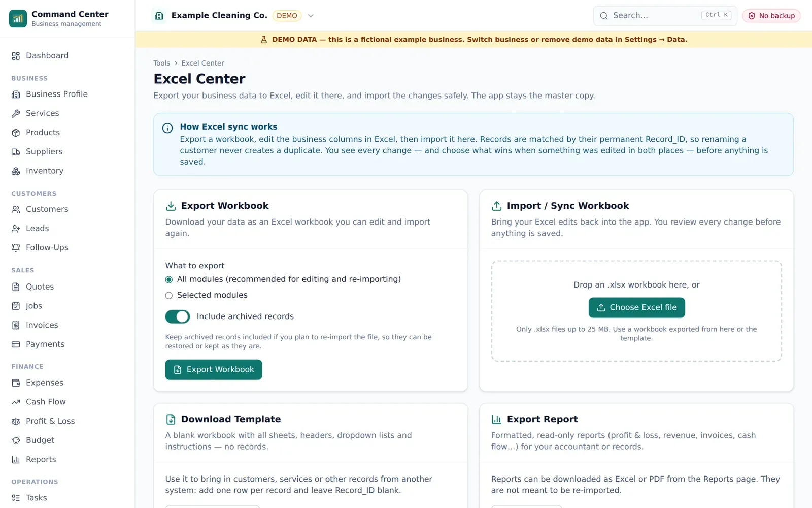Click the Tools breadcrumb link
The width and height of the screenshot is (812, 508).
tap(162, 63)
